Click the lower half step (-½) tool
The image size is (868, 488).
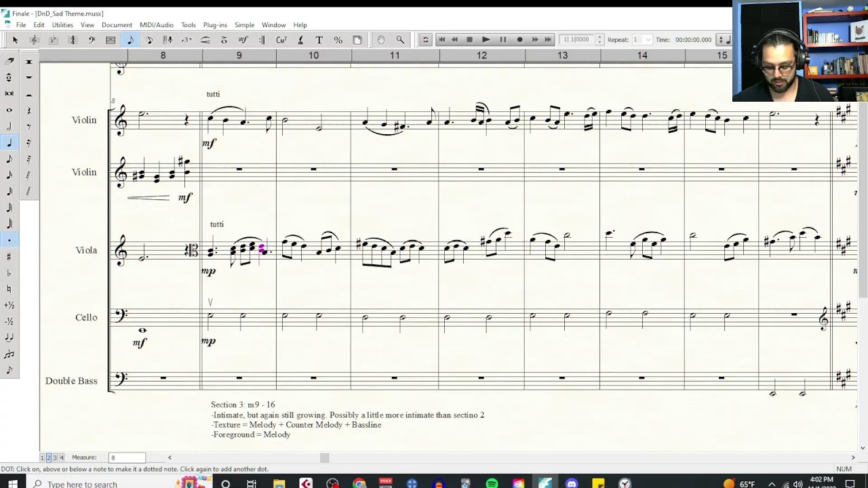click(x=9, y=321)
